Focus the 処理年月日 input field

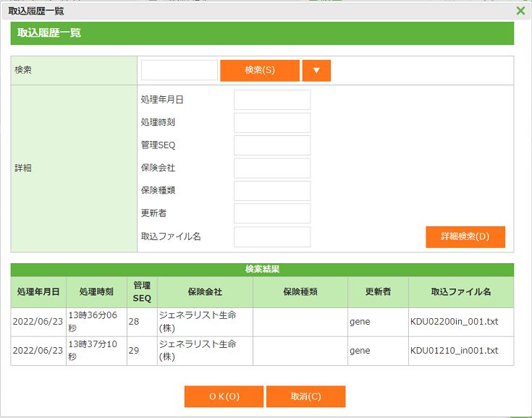coord(271,100)
